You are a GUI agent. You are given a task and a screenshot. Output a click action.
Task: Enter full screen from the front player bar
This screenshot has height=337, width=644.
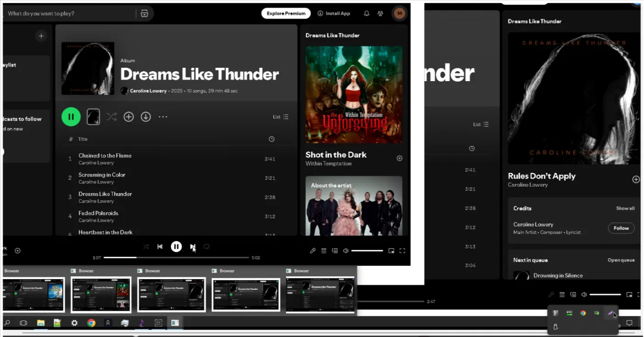tap(402, 251)
